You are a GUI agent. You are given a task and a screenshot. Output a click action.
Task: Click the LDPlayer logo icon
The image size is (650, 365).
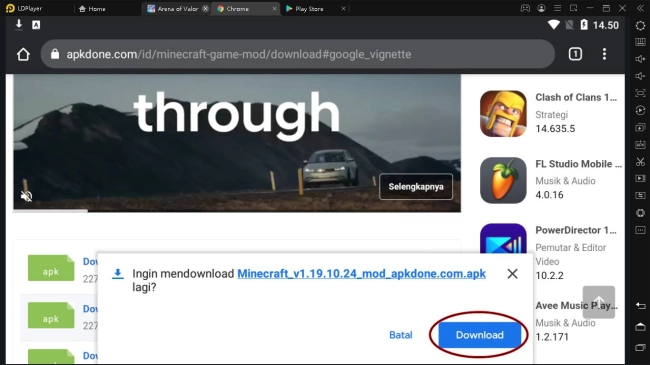10,8
